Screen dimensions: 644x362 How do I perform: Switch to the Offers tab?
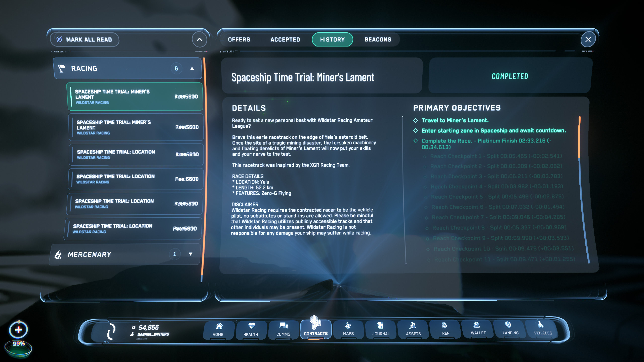tap(239, 39)
